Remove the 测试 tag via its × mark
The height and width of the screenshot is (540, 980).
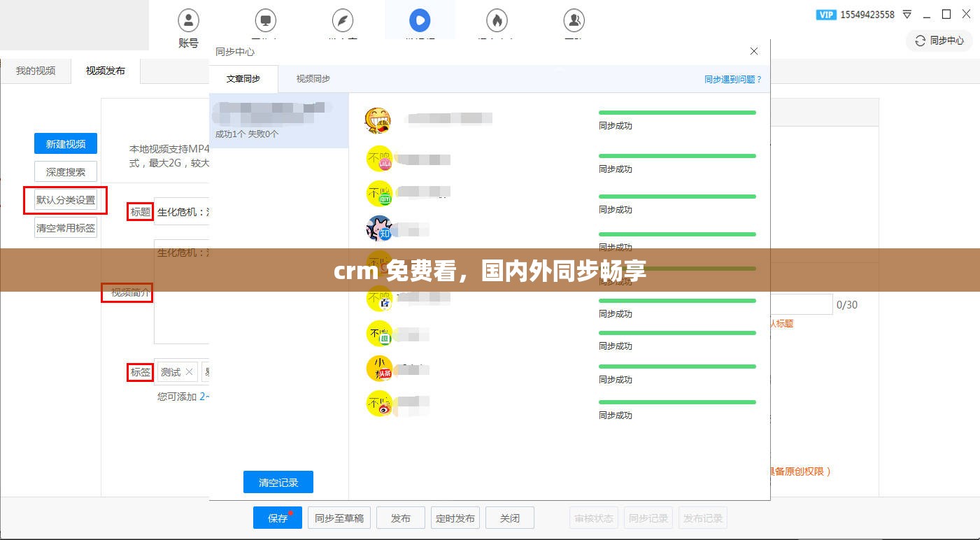189,371
